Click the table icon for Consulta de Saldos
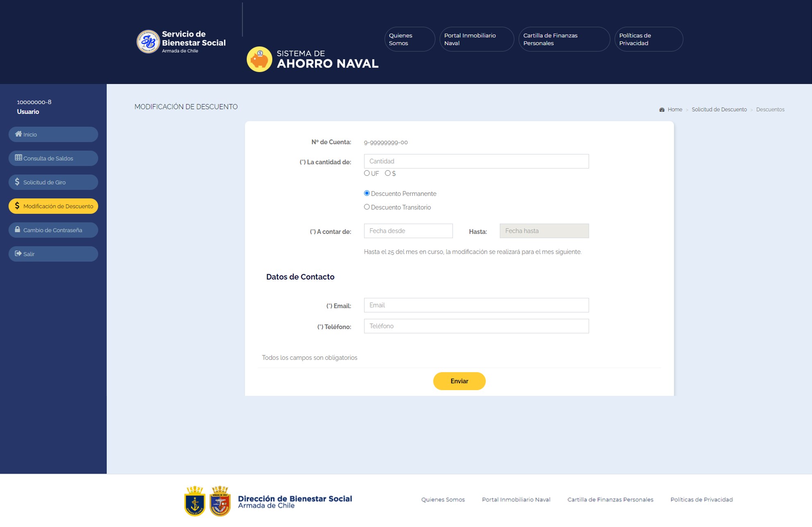Image resolution: width=812 pixels, height=527 pixels. [18, 158]
